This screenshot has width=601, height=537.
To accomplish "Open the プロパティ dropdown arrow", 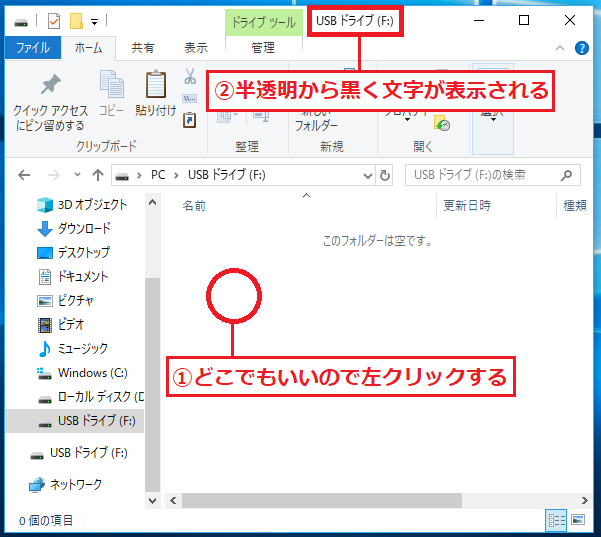I will click(407, 119).
